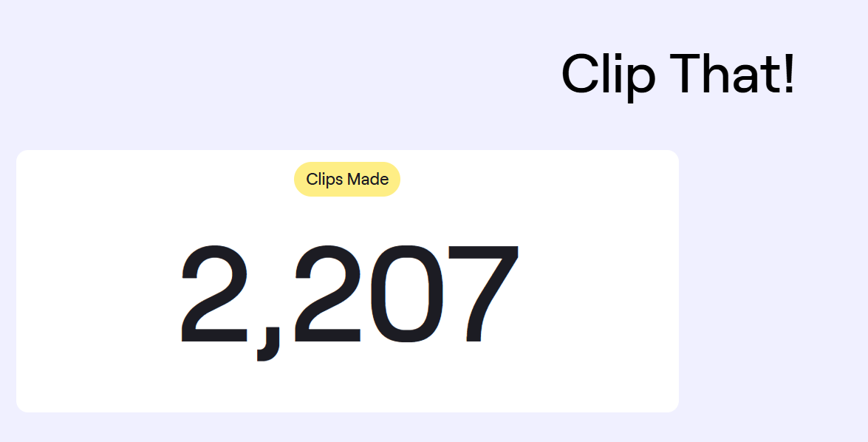Click the word Made in badge
Image resolution: width=868 pixels, height=442 pixels.
click(x=368, y=179)
